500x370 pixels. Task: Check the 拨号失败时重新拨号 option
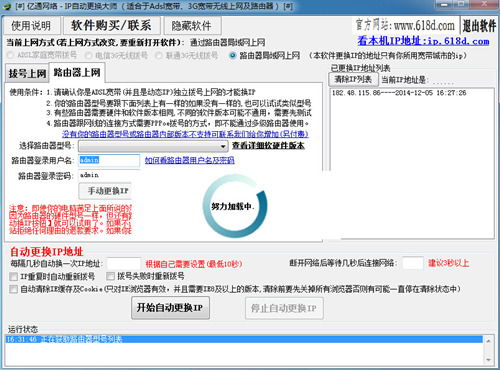point(110,276)
